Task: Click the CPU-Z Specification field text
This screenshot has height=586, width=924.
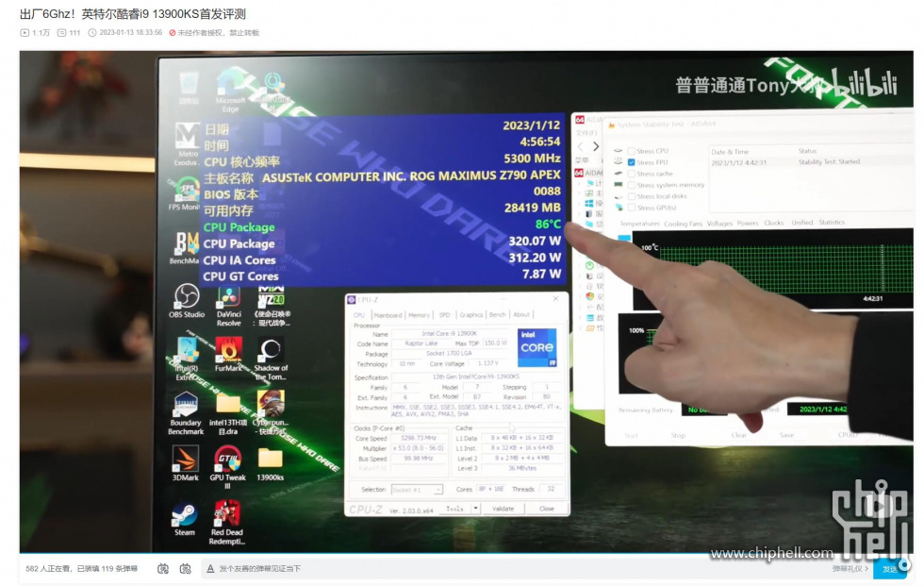Action: pos(476,377)
